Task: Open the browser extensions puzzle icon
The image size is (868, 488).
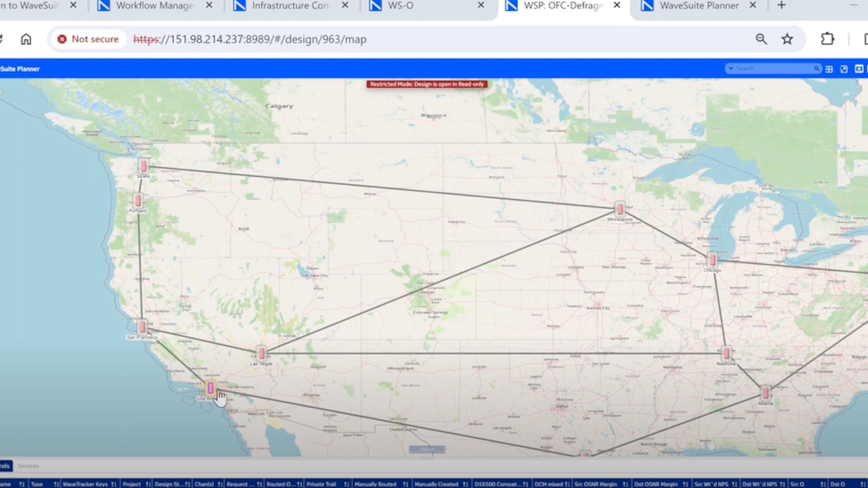Action: coord(828,39)
